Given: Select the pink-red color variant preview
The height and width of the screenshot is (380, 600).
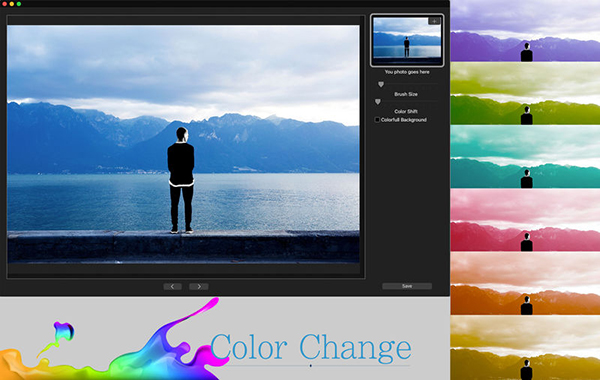Looking at the screenshot, I should (x=525, y=220).
